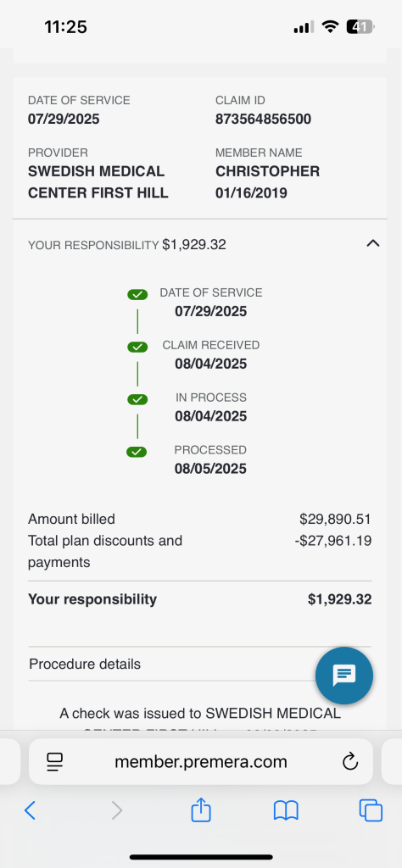402x868 pixels.
Task: Open the Safari share sheet icon
Action: tap(201, 810)
